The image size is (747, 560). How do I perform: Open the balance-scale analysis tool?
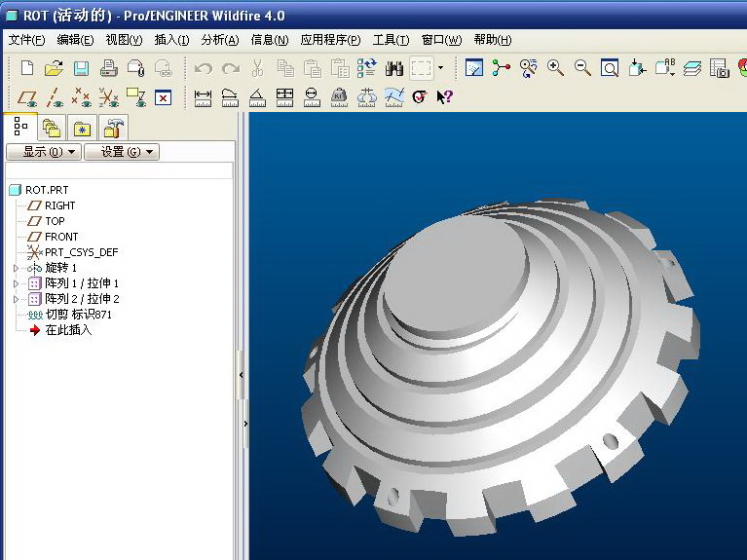click(366, 97)
